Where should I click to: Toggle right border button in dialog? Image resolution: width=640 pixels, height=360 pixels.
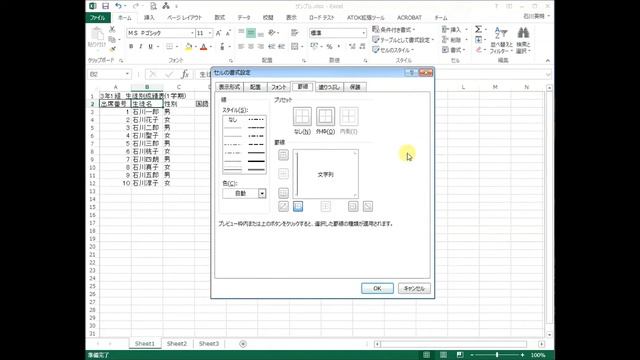coord(353,206)
